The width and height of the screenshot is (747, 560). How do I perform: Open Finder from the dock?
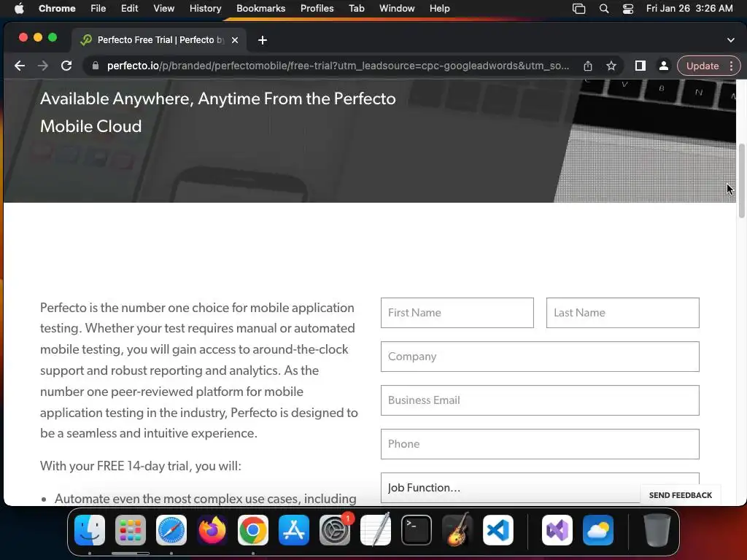(x=90, y=530)
